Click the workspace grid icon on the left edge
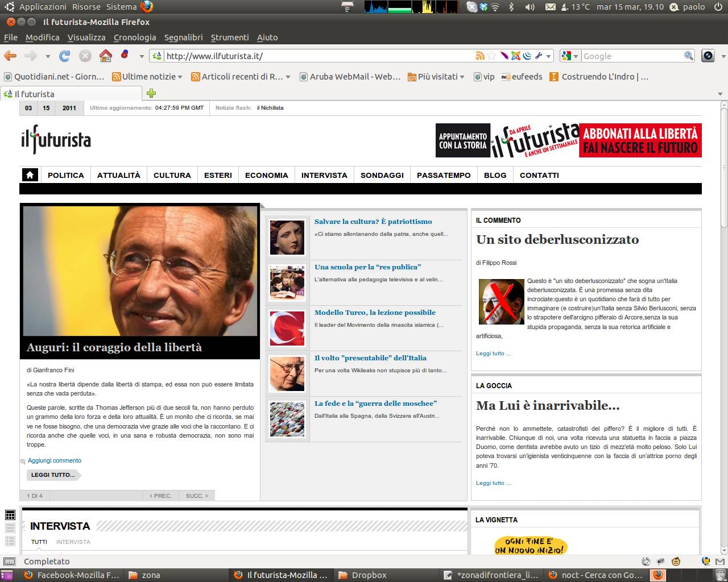Viewport: 728px width, 582px height. pos(10,515)
